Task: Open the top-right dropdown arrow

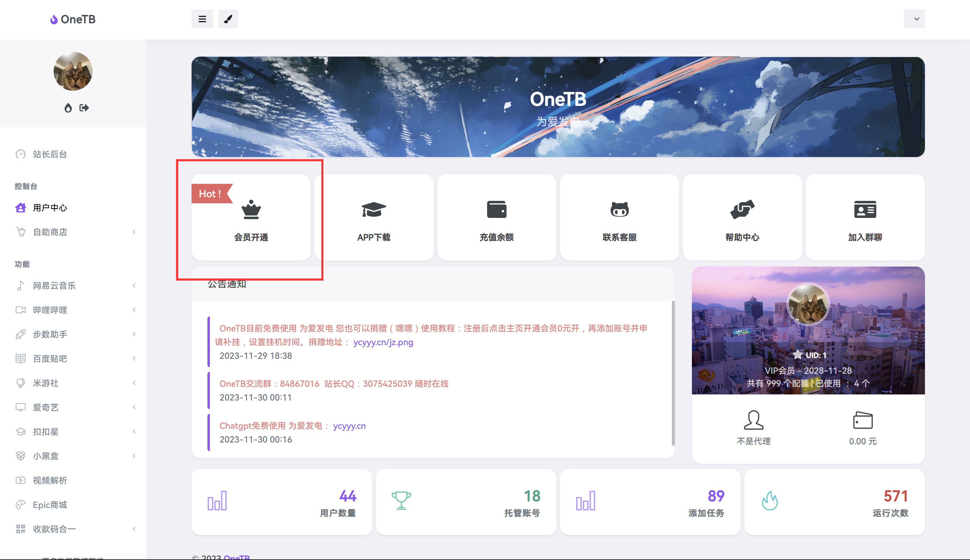Action: (x=916, y=19)
